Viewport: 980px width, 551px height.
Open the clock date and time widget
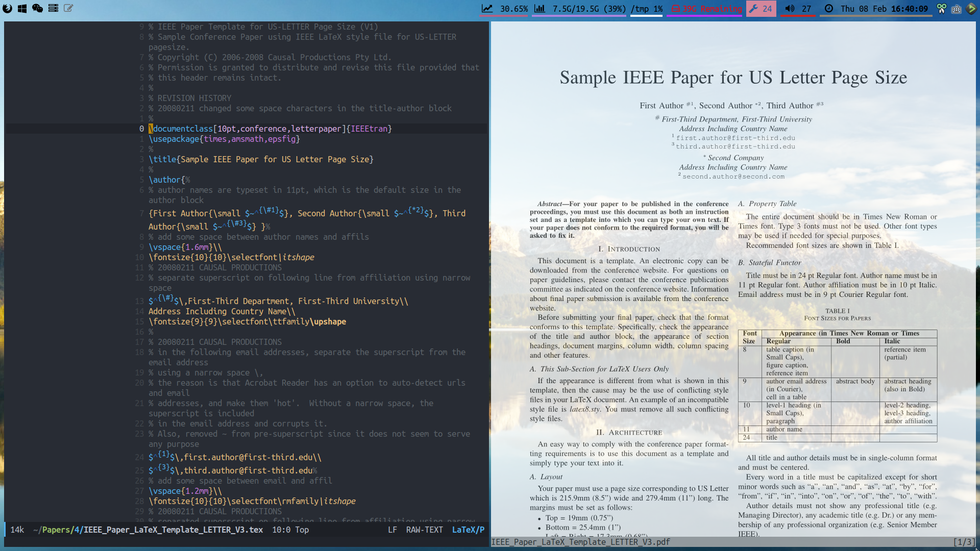877,9
